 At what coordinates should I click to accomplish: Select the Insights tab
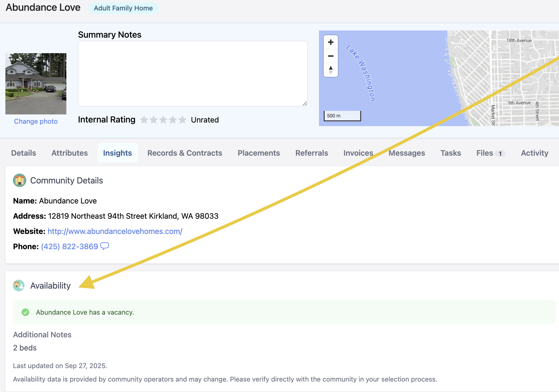point(117,153)
